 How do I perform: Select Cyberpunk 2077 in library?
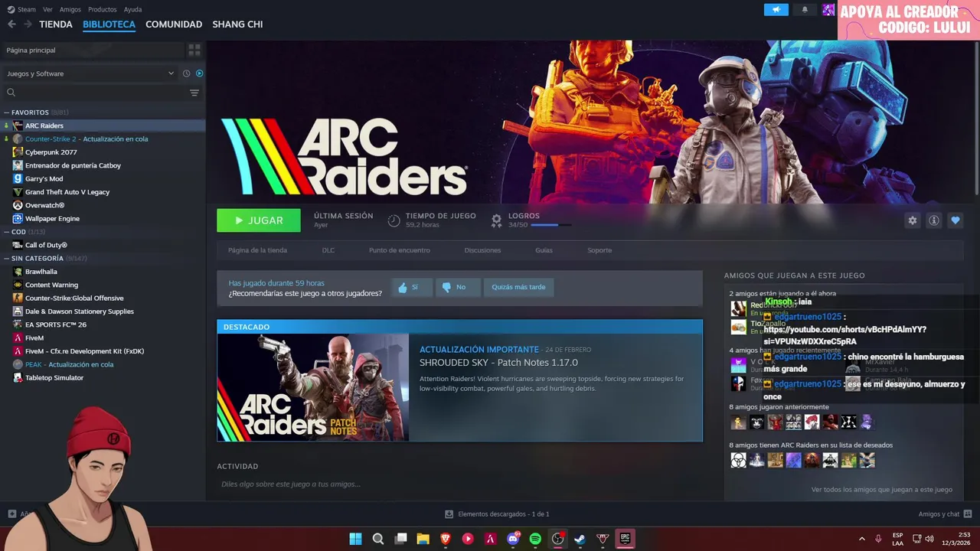[x=51, y=152]
